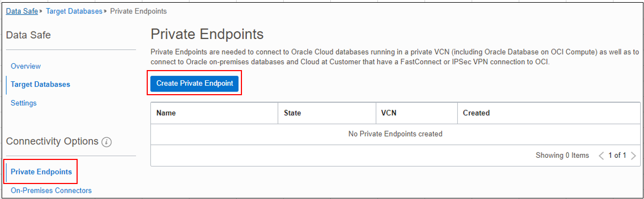The height and width of the screenshot is (199, 644).
Task: Click the Connectivity Options heading
Action: pyautogui.click(x=52, y=141)
